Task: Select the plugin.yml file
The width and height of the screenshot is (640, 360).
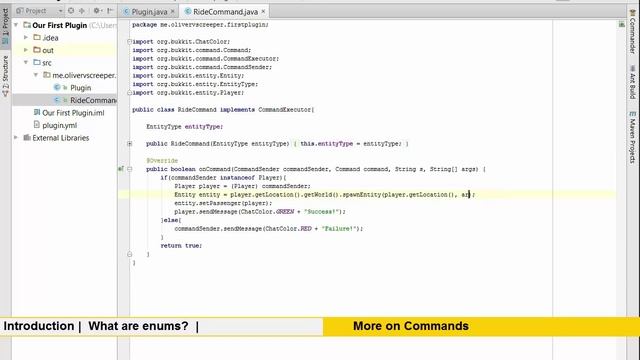Action: [60, 126]
